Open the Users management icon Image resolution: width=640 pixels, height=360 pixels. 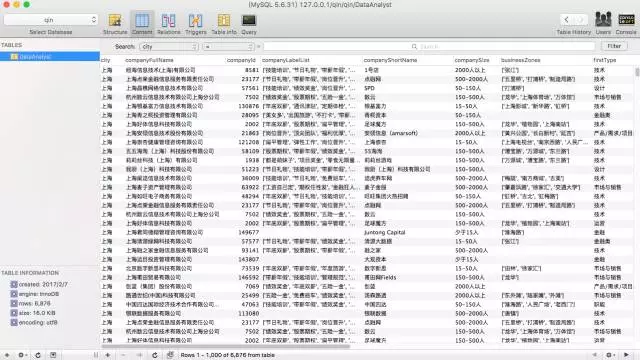pyautogui.click(x=603, y=23)
